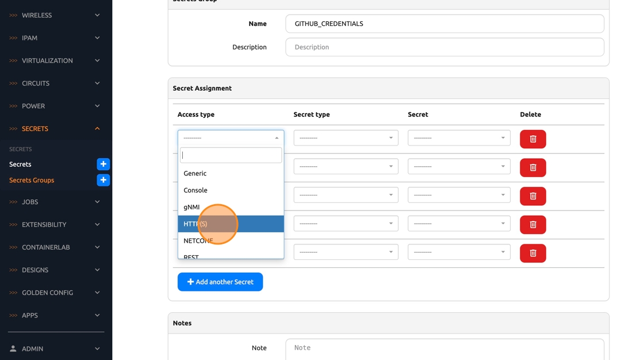Open the Admin user menu
Viewport: 644px width, 360px height.
coord(56,348)
